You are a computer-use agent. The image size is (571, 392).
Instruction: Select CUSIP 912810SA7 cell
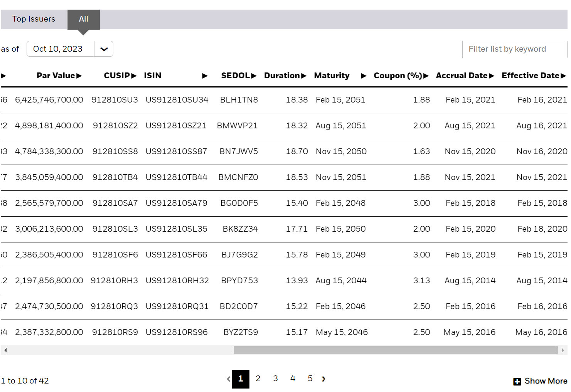tap(115, 203)
